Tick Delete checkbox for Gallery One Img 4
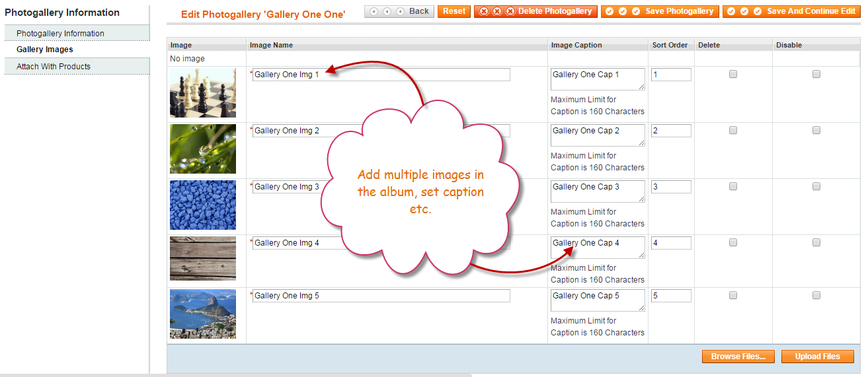The image size is (868, 377). pyautogui.click(x=733, y=243)
